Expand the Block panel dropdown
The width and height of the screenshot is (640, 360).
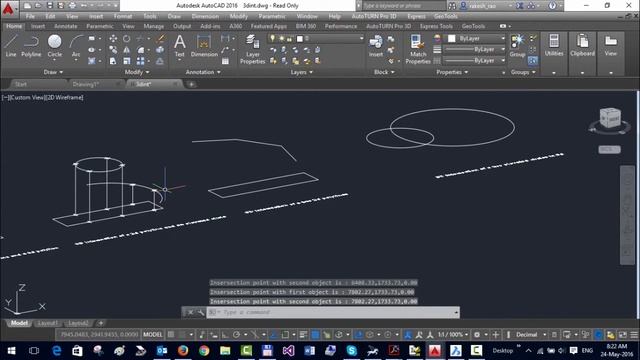tap(384, 72)
